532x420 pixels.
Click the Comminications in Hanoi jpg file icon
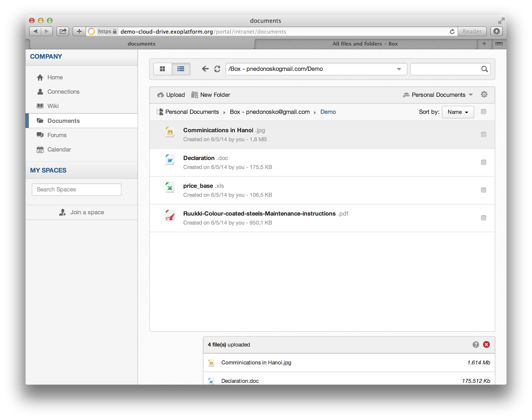click(x=170, y=132)
